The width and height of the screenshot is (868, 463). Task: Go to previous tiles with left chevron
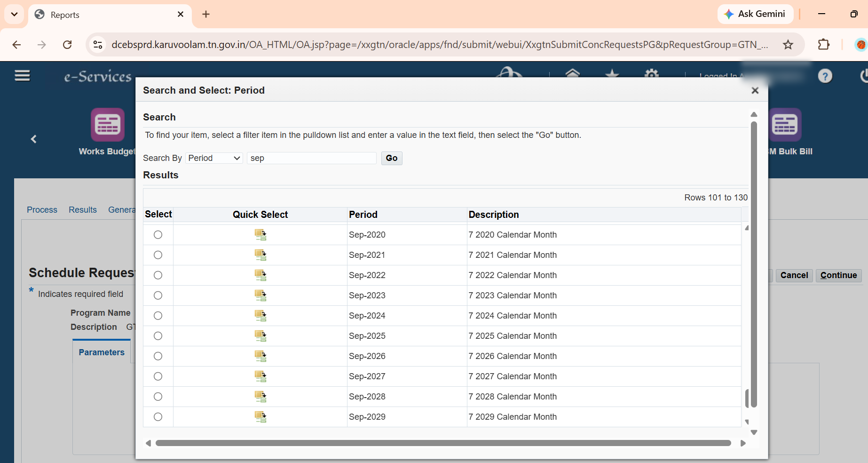(x=33, y=139)
